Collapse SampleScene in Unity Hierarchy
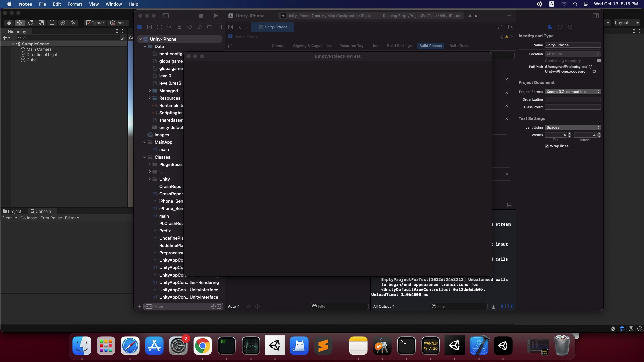The height and width of the screenshot is (362, 644). pyautogui.click(x=13, y=44)
